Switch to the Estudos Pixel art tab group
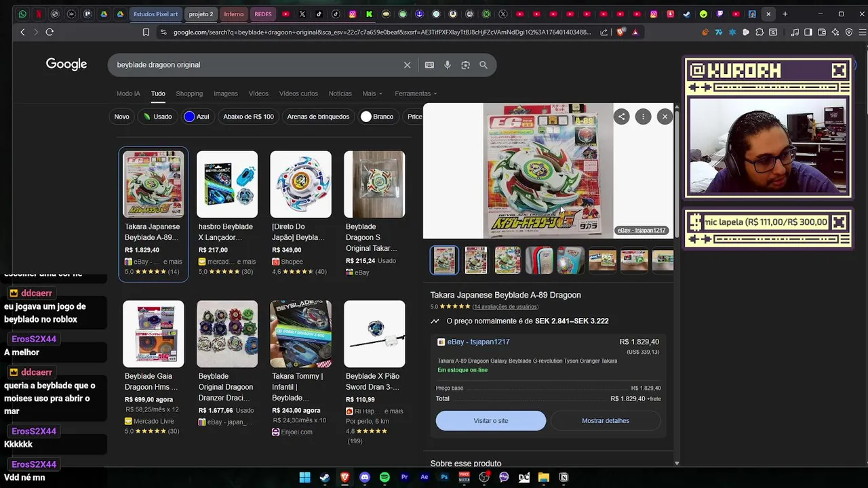The height and width of the screenshot is (488, 868). point(155,14)
